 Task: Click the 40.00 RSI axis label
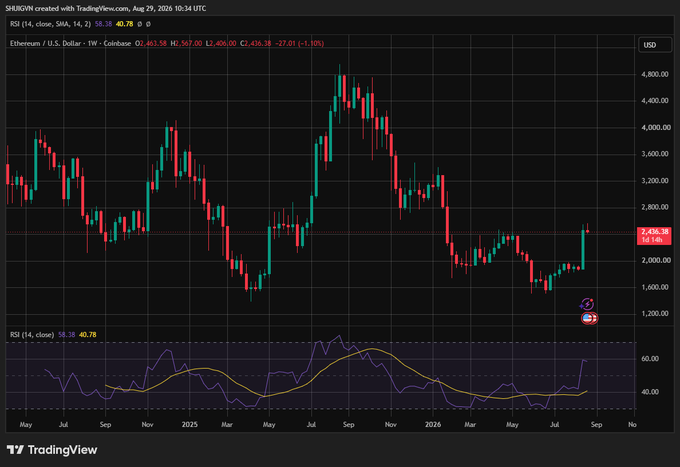click(x=650, y=392)
